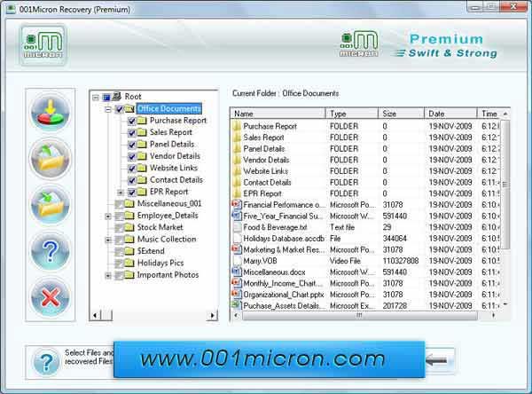Click the Word icon of Miscellaneous.docx

click(237, 272)
